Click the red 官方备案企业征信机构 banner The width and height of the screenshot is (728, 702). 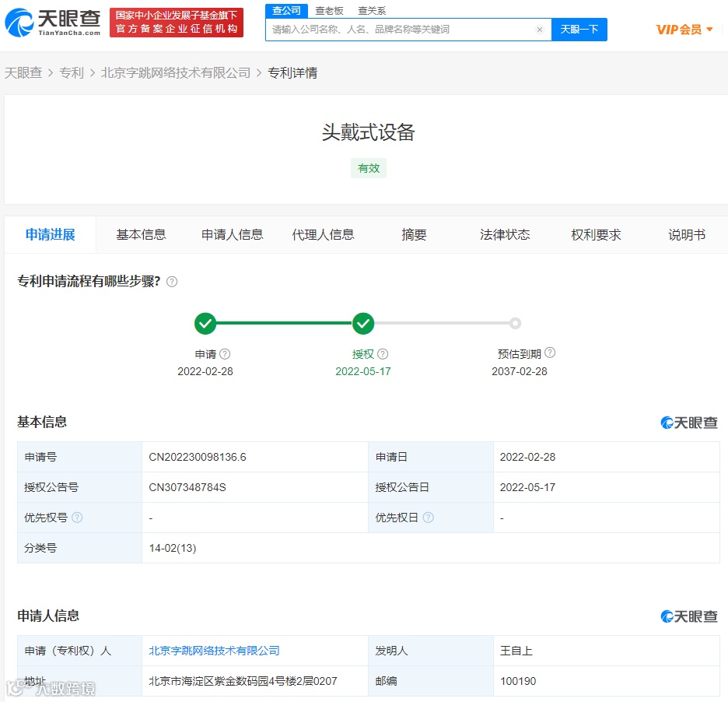coord(177,23)
